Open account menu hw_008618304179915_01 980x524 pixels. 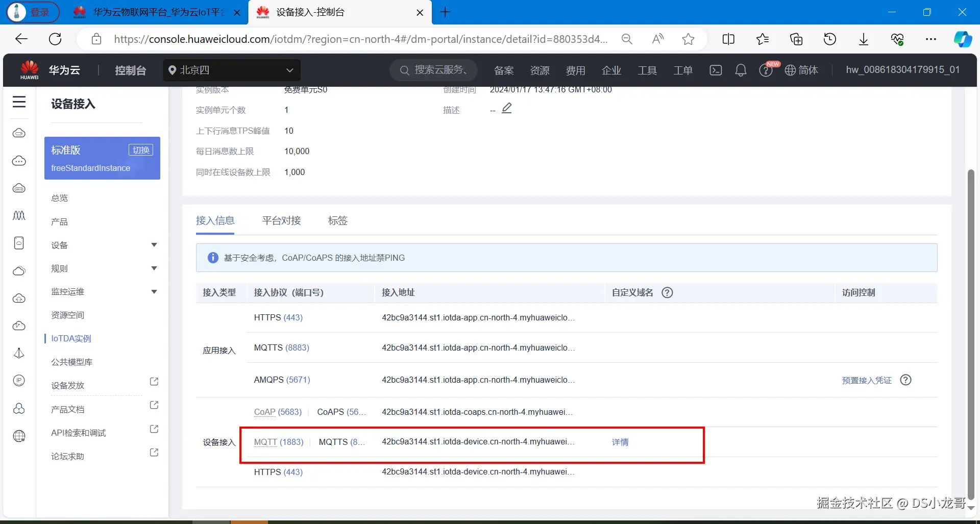click(x=902, y=70)
